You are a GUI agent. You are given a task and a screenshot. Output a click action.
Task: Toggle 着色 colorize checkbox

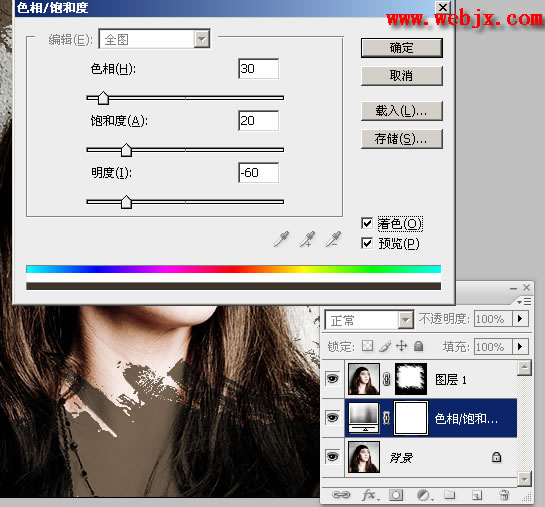tap(367, 223)
